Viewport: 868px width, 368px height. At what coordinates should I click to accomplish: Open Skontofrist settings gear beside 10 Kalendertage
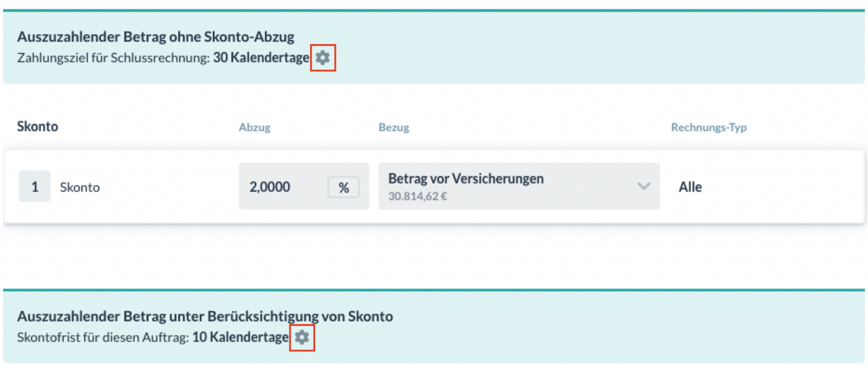302,337
